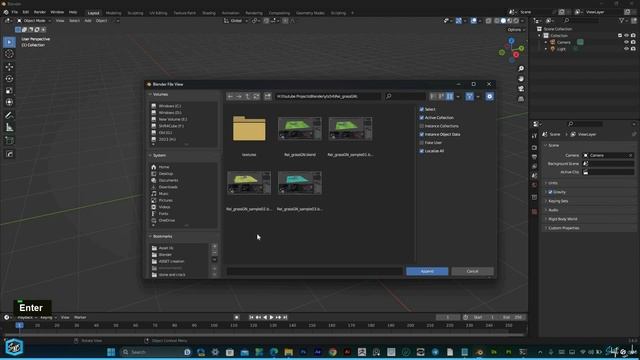
Task: Click the file path field in File View
Action: (327, 96)
